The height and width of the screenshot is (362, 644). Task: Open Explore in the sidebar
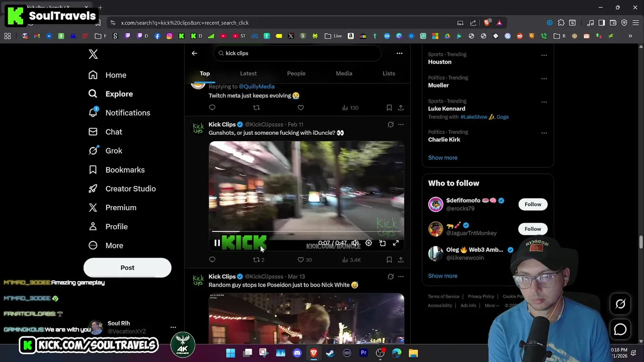click(x=110, y=94)
